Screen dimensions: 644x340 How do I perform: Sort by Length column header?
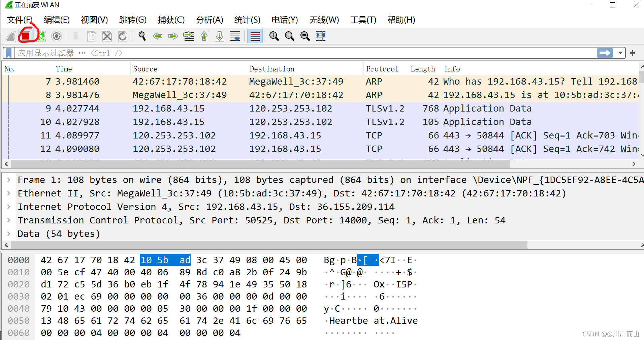[424, 69]
